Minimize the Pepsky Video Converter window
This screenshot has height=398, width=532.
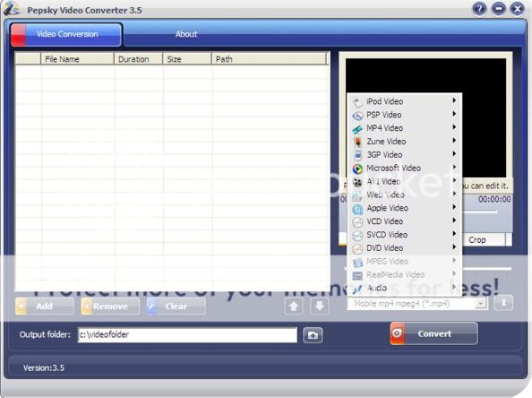[x=498, y=8]
